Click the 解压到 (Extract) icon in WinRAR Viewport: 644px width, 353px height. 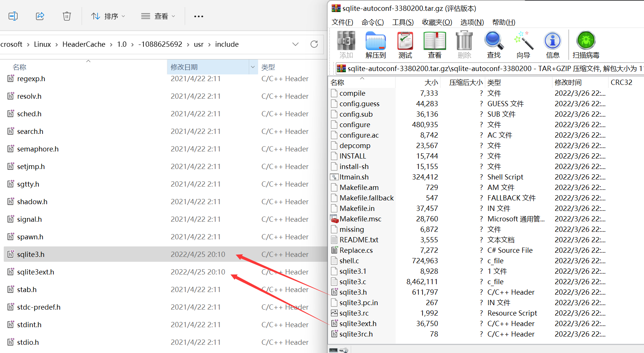[375, 44]
